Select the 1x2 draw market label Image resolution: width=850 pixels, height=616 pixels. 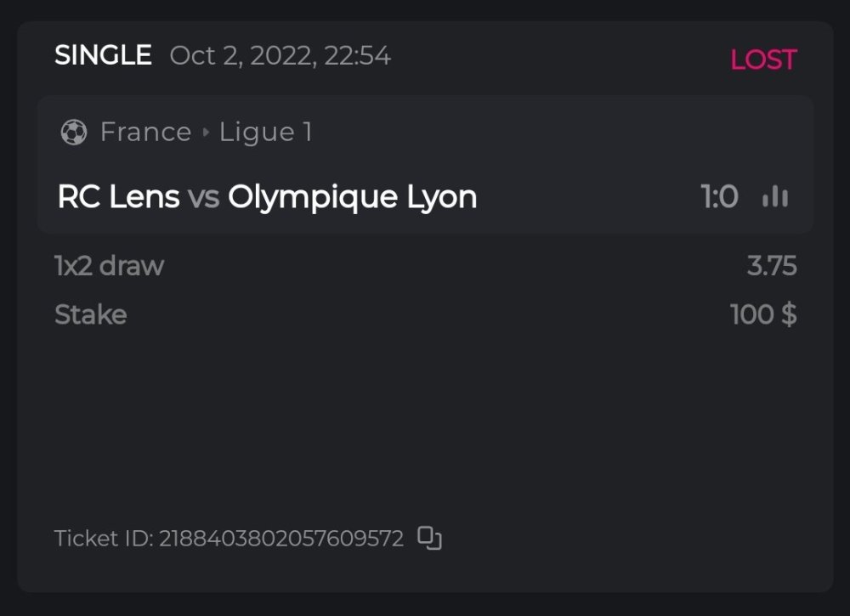coord(109,266)
